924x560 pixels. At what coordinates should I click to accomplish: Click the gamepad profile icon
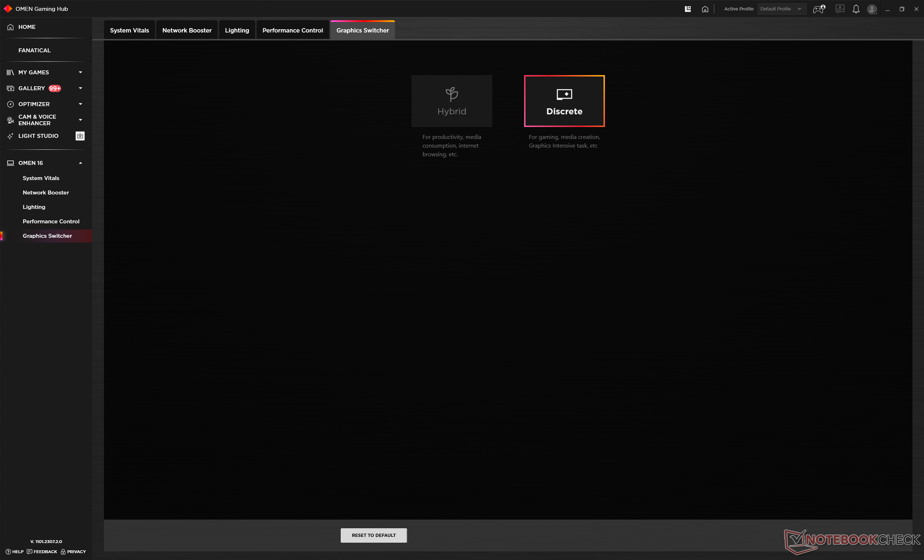[819, 9]
